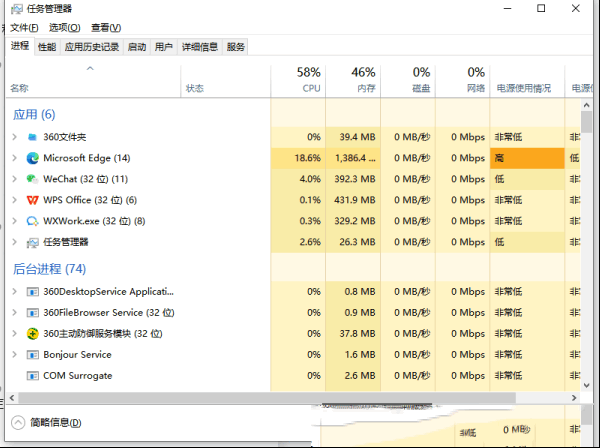
Task: Select the 应用 (6) group header
Action: [34, 114]
